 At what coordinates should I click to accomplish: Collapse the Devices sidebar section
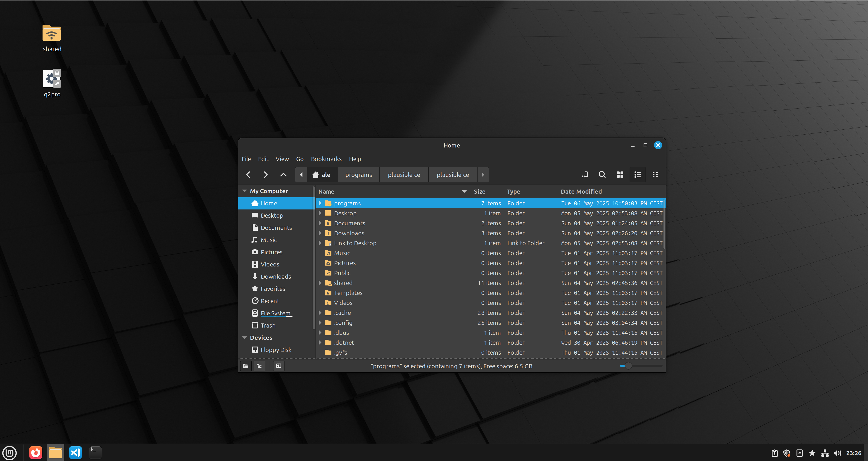245,338
